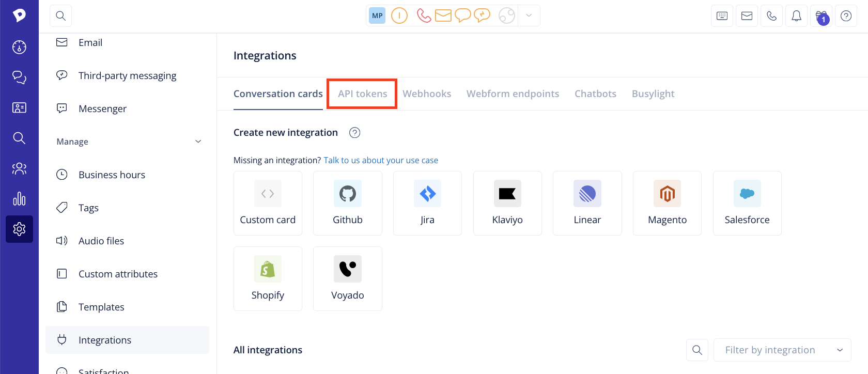Open the Chatbots tab
This screenshot has height=374, width=868.
595,93
